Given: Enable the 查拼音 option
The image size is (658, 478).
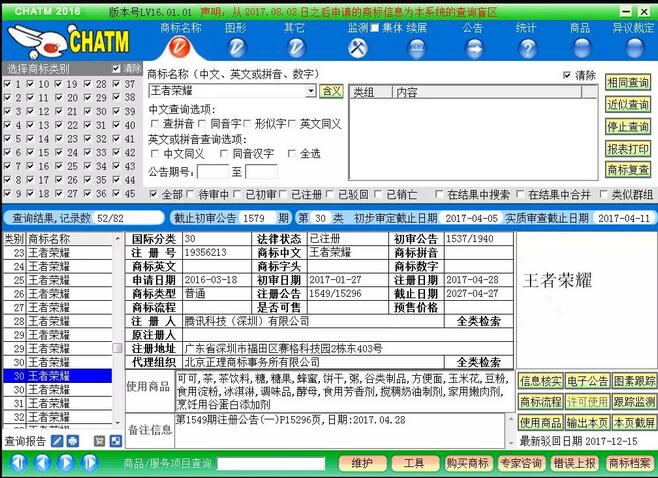Looking at the screenshot, I should [154, 124].
